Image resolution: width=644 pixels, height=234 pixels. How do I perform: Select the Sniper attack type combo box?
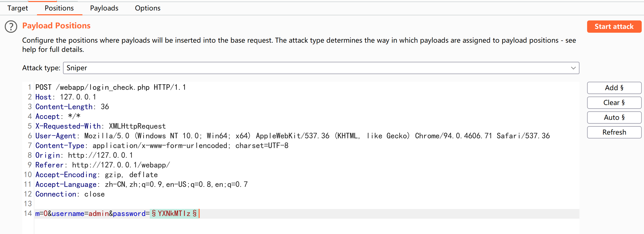[306, 68]
